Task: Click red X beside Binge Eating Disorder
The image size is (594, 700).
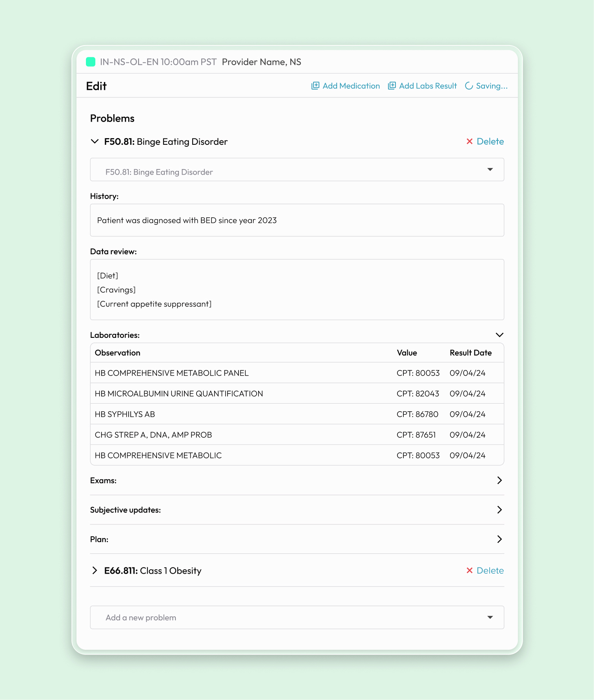Action: click(469, 142)
